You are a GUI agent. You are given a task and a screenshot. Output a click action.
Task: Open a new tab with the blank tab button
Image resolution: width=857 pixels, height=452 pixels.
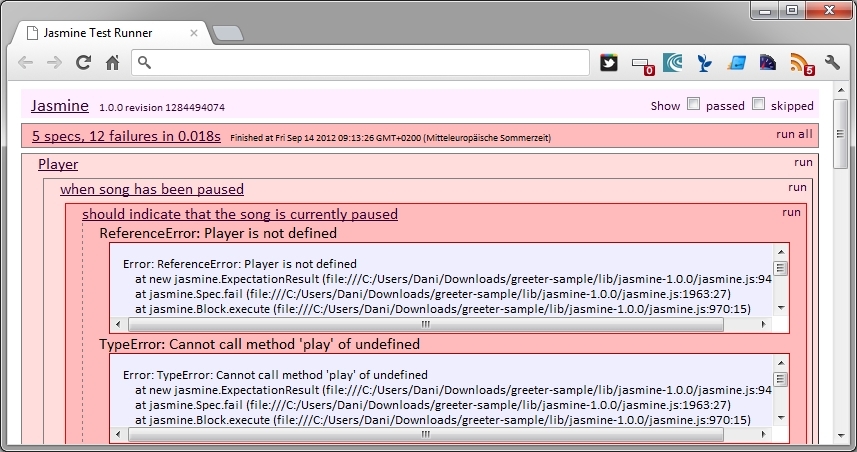coord(228,33)
